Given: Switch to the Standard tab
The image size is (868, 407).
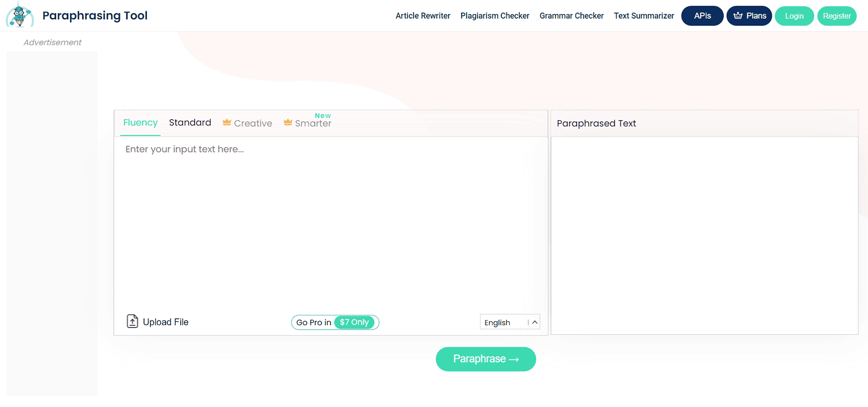Looking at the screenshot, I should tap(190, 122).
